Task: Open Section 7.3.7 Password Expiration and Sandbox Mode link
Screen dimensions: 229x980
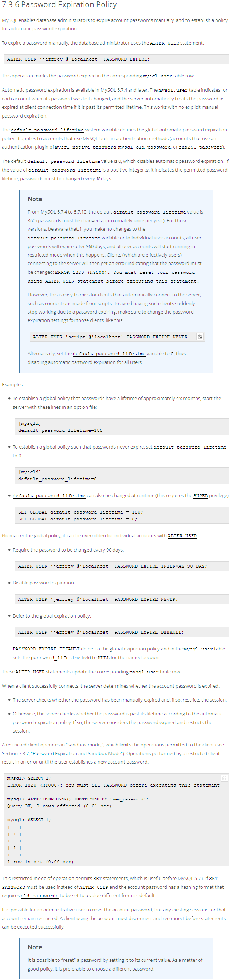Action: [63, 753]
